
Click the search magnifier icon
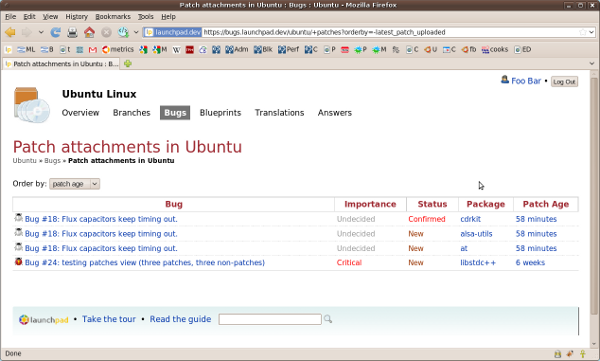tap(328, 319)
